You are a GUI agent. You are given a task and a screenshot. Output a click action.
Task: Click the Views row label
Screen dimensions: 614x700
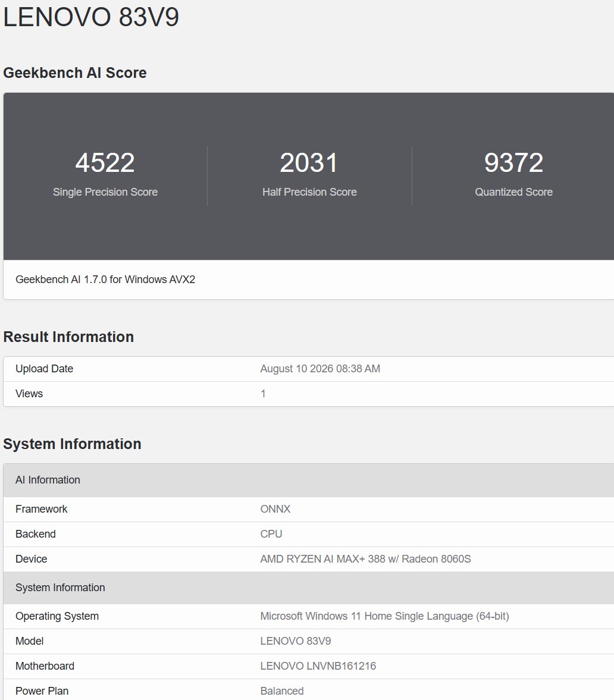29,394
